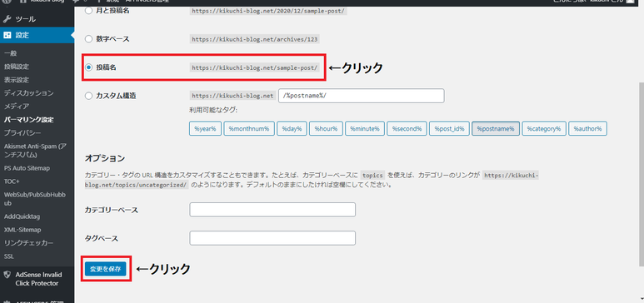Image resolution: width=644 pixels, height=303 pixels.
Task: Insert the %minute% tag
Action: coord(365,128)
